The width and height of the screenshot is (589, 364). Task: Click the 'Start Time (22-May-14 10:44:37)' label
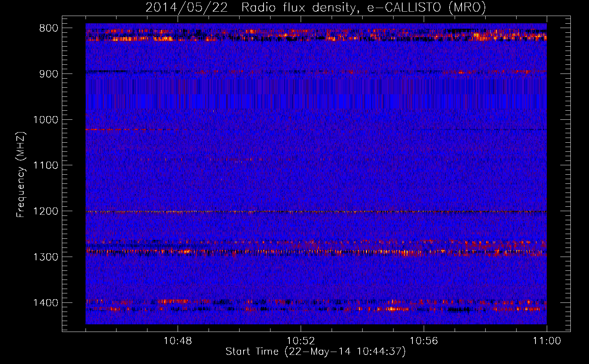pos(316,352)
